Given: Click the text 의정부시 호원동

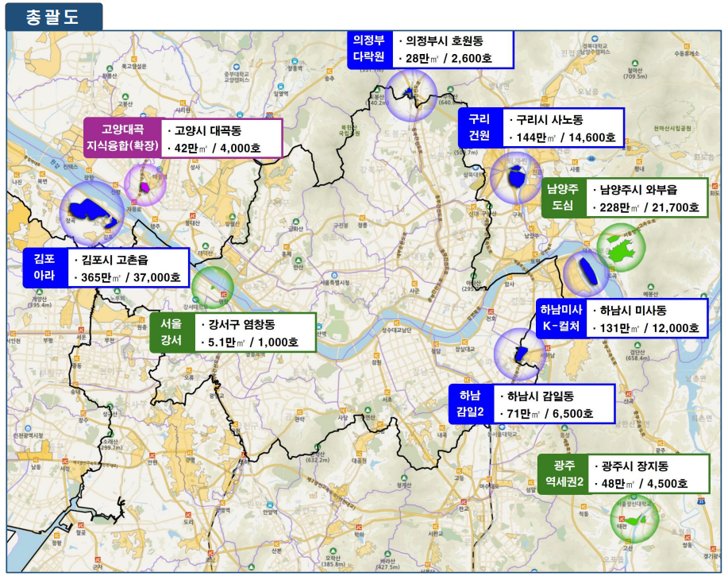Looking at the screenshot, I should pos(445,41).
